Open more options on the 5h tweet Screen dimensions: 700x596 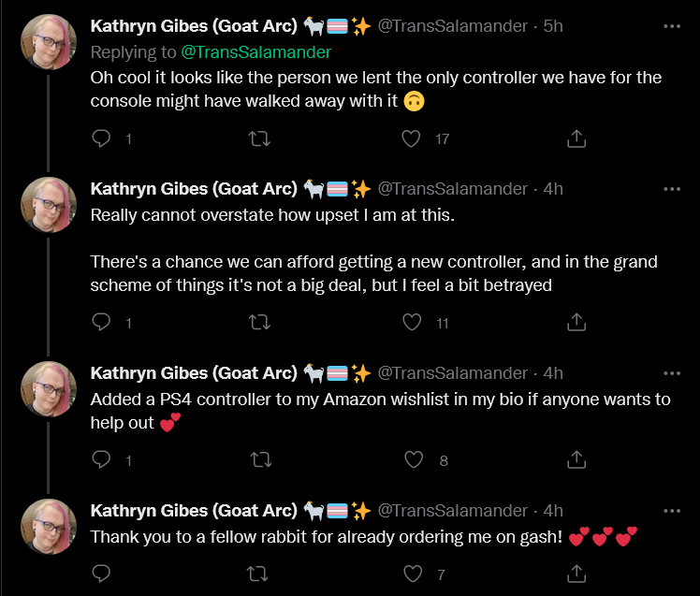coord(671,26)
